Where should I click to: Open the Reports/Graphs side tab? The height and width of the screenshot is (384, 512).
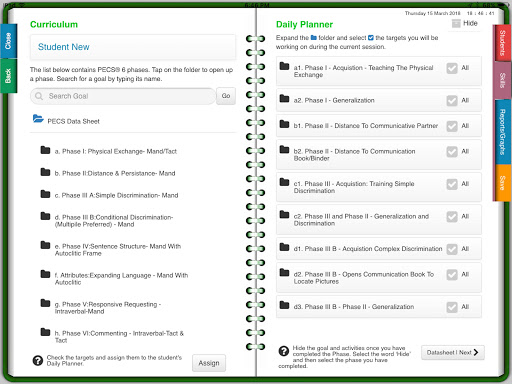pos(502,132)
